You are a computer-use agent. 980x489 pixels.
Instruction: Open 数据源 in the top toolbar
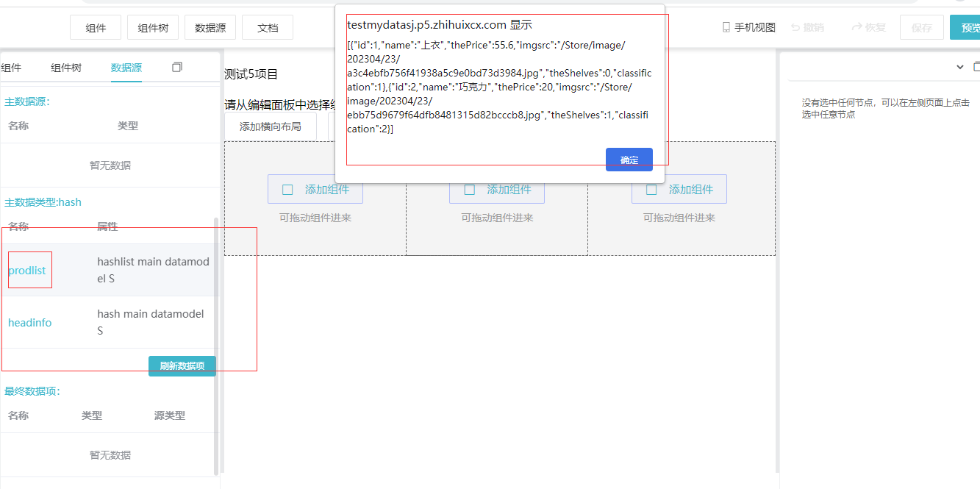(210, 27)
